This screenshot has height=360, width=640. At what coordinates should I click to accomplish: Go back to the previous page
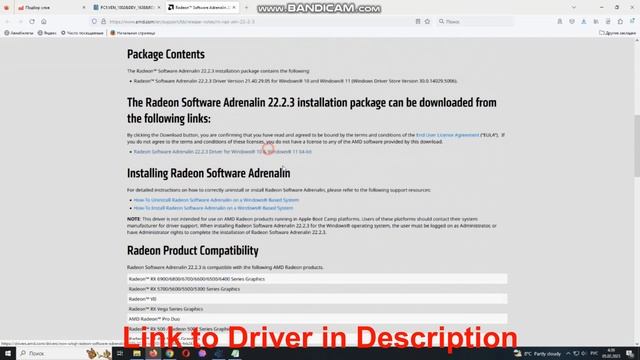(7, 21)
